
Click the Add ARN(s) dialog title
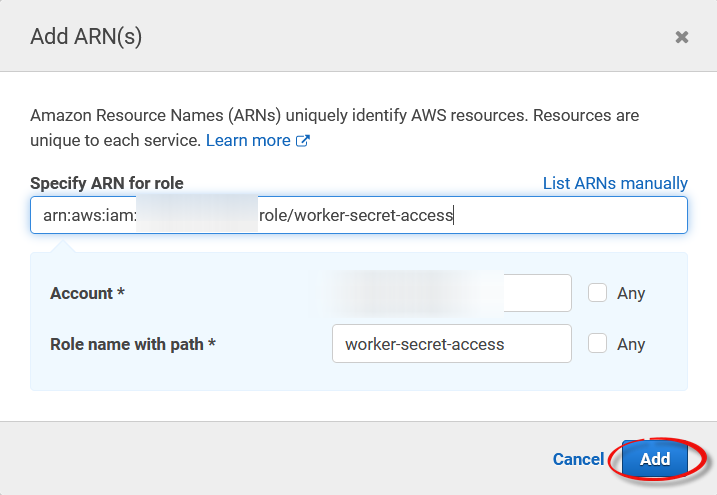coord(86,37)
